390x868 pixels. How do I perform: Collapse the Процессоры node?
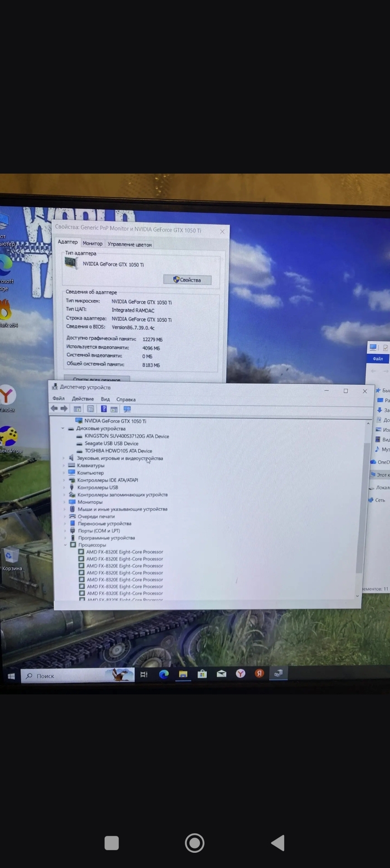click(x=65, y=545)
